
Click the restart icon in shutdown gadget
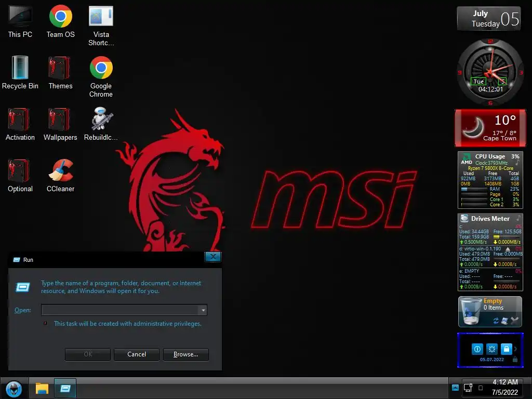click(x=491, y=349)
